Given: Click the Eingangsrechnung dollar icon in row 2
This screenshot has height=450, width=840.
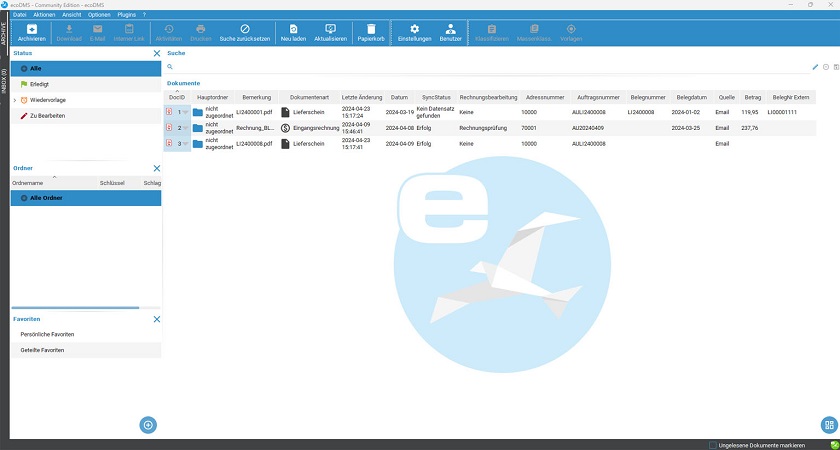Looking at the screenshot, I should (286, 128).
